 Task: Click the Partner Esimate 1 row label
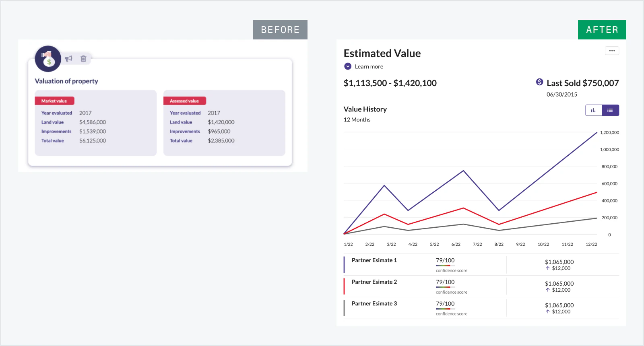point(374,260)
